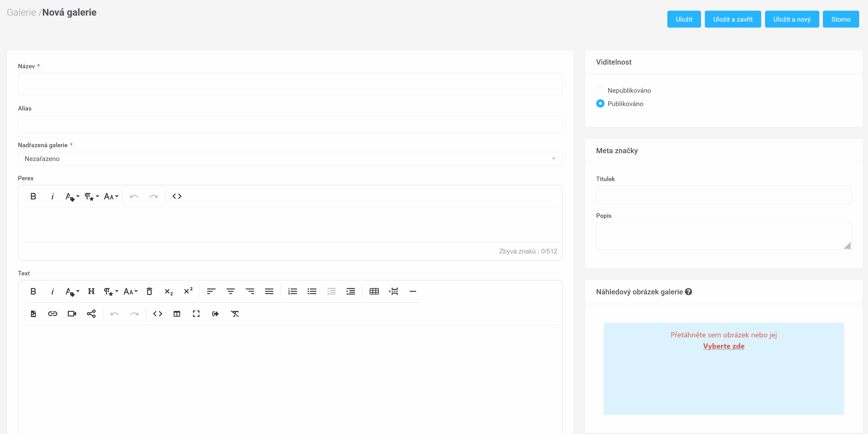Image resolution: width=868 pixels, height=434 pixels.
Task: Open code view in Perex editor
Action: click(x=177, y=196)
